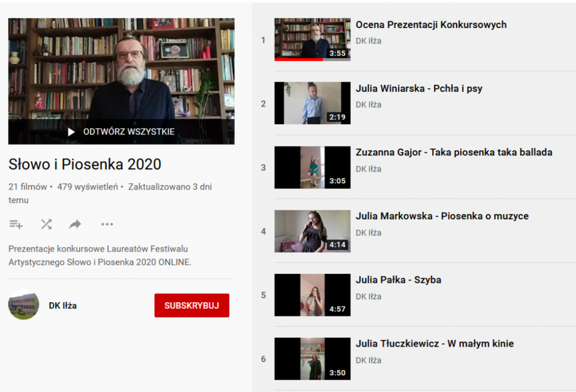
Task: Select the Julia Markowska video thumbnail
Action: 312,231
